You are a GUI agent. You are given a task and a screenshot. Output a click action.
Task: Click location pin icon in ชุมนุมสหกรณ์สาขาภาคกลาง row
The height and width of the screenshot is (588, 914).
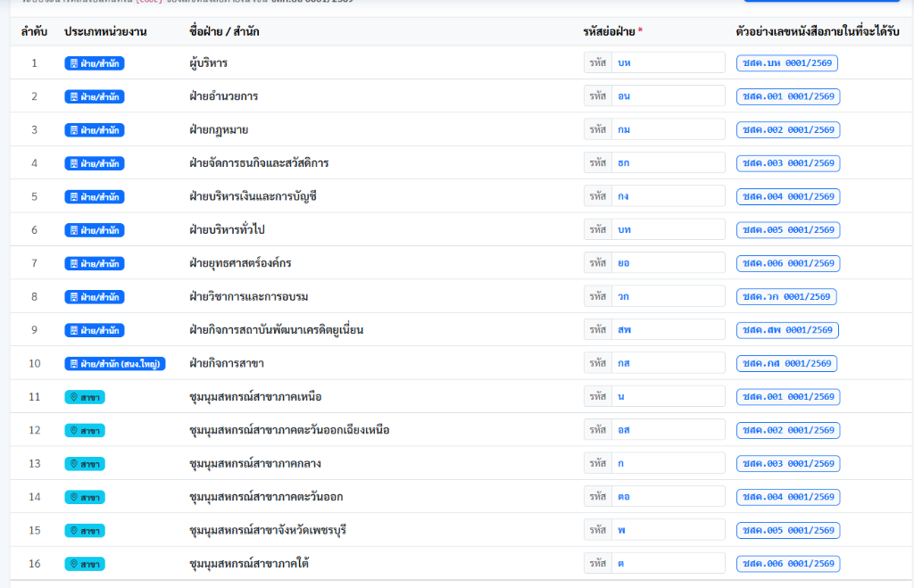(74, 464)
